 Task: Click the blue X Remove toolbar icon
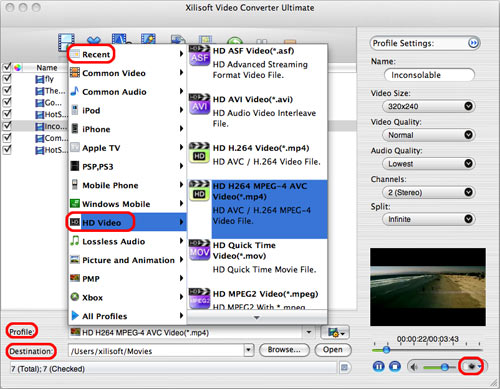tap(94, 40)
